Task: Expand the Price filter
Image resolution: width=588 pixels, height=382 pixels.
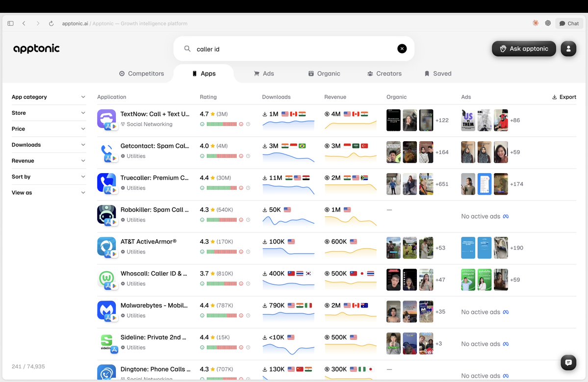Action: point(49,128)
